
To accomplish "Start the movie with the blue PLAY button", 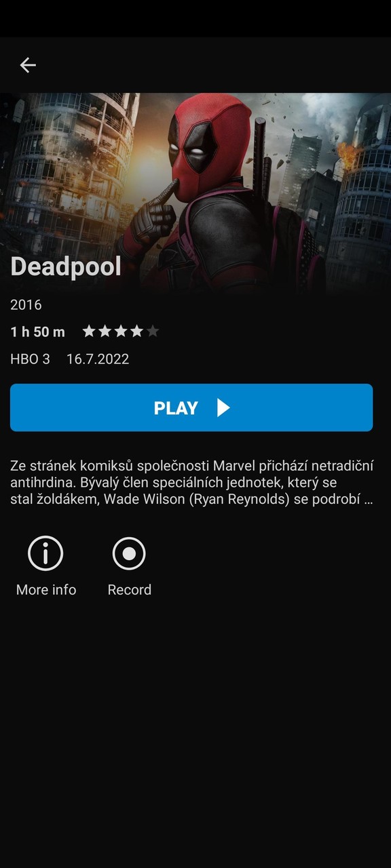I will pos(191,408).
